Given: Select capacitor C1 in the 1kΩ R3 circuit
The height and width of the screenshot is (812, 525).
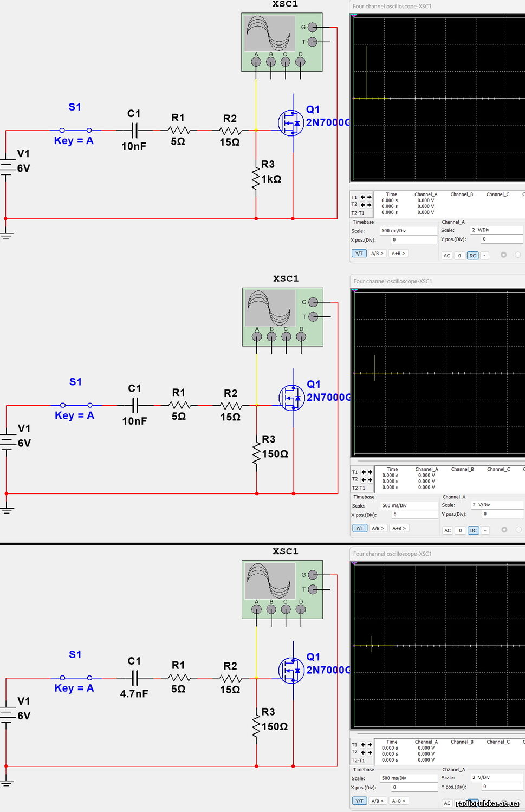Looking at the screenshot, I should (x=134, y=130).
